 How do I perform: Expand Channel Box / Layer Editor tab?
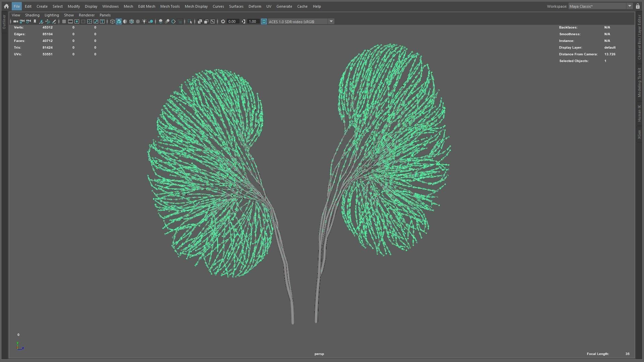click(x=639, y=37)
